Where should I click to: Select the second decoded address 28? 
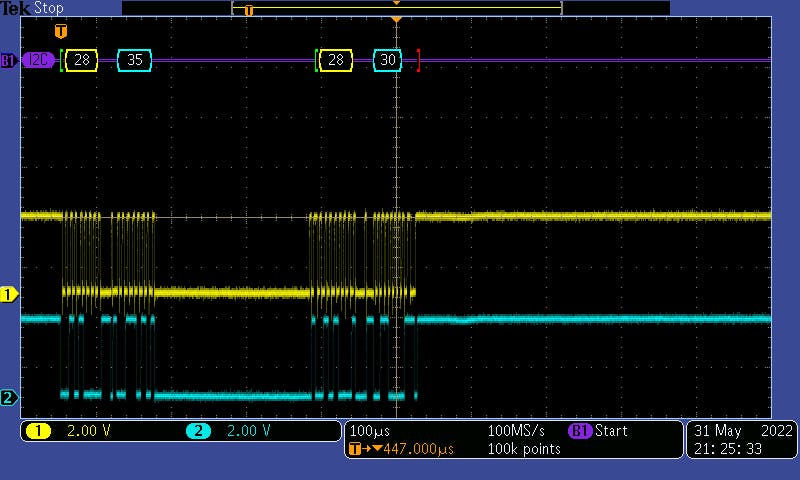click(x=336, y=60)
